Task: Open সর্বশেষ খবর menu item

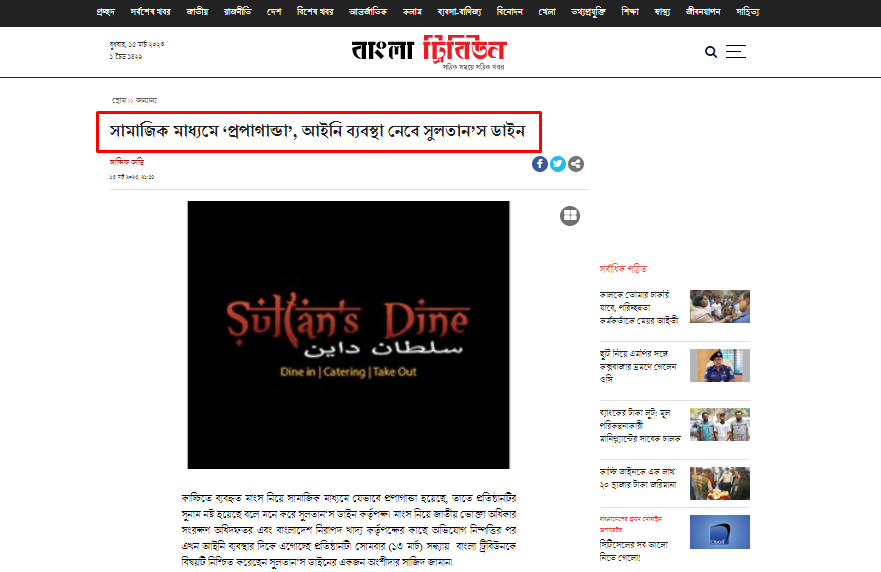Action: tap(151, 12)
